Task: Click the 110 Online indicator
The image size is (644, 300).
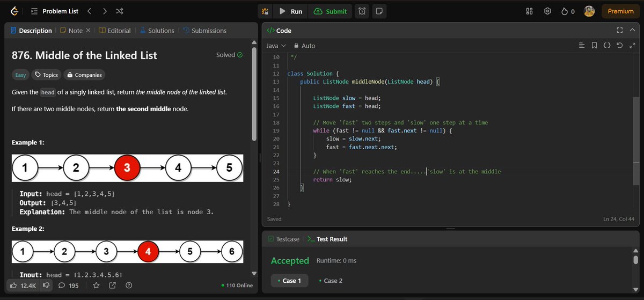Action: [237, 286]
